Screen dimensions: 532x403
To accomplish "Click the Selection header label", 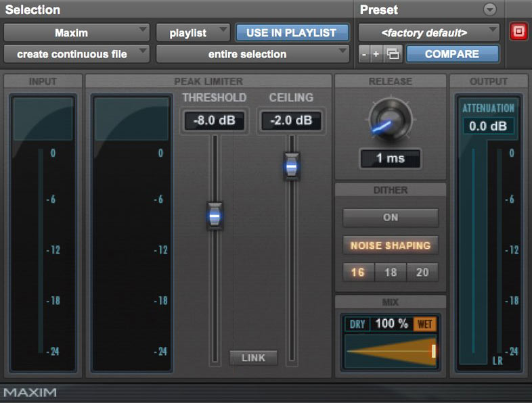I will pos(32,10).
